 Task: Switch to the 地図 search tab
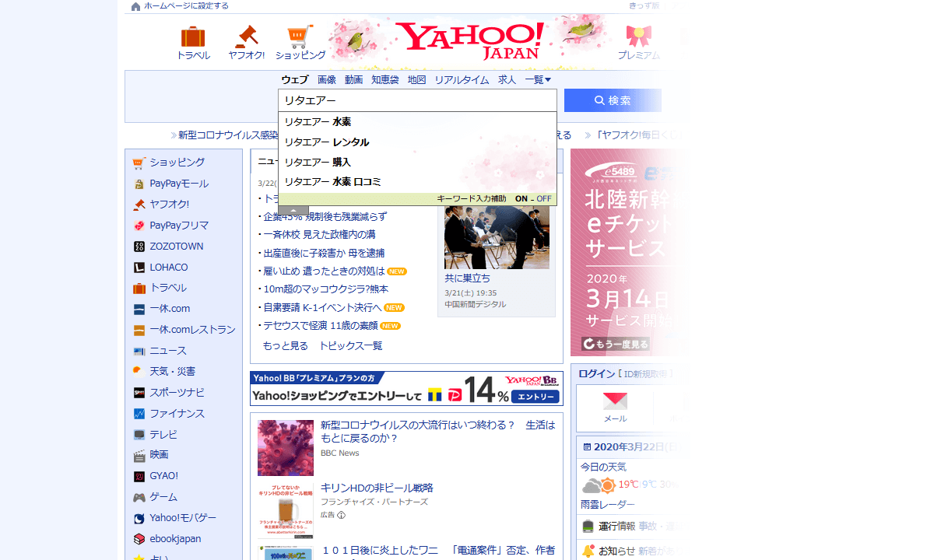point(417,80)
